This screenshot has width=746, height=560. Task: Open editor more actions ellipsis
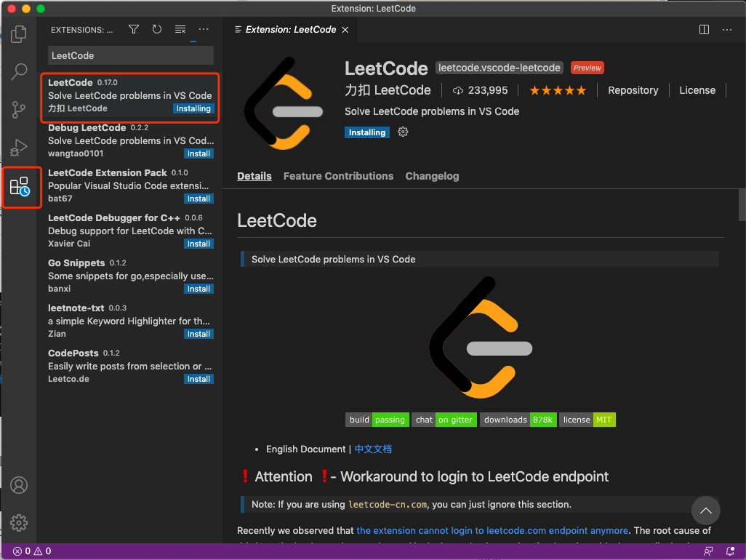click(727, 30)
